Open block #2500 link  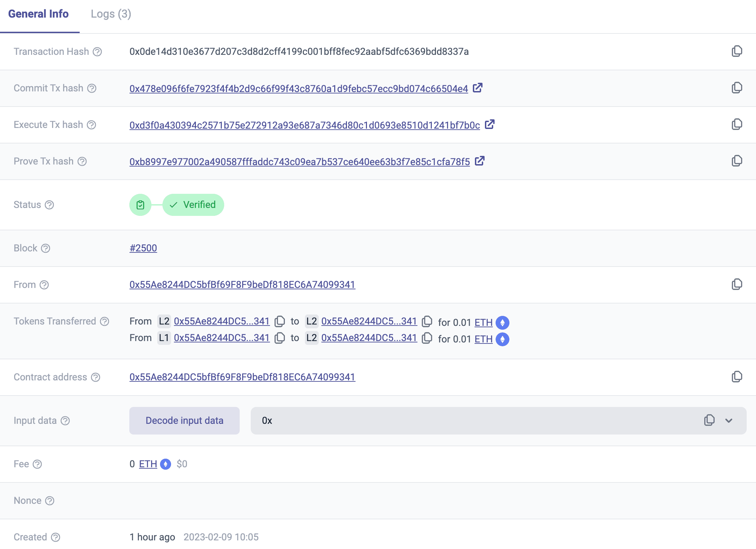(143, 248)
